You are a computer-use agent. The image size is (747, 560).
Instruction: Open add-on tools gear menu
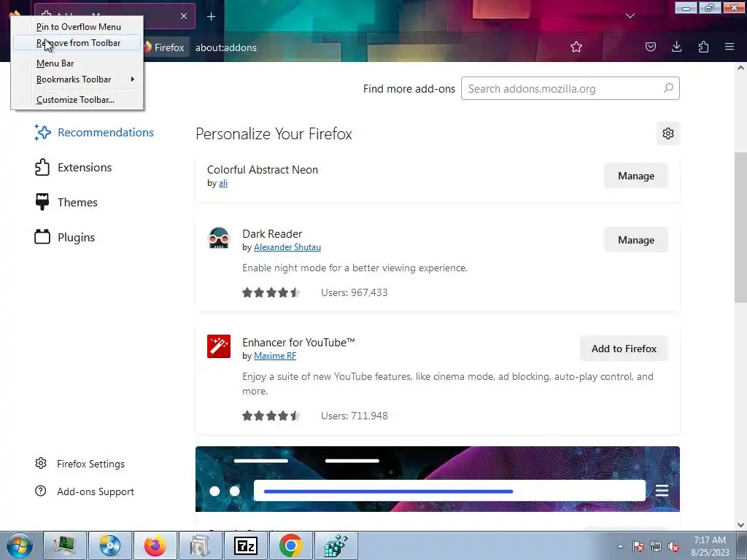pyautogui.click(x=668, y=133)
